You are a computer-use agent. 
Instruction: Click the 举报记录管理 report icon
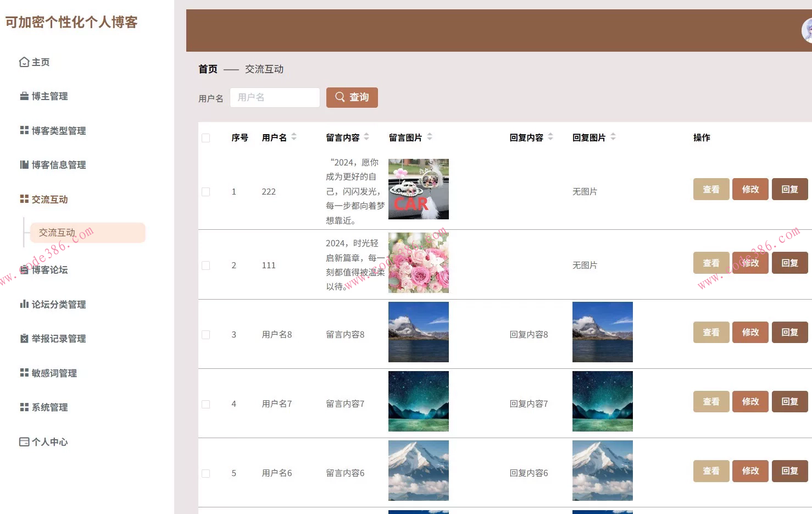pyautogui.click(x=23, y=339)
